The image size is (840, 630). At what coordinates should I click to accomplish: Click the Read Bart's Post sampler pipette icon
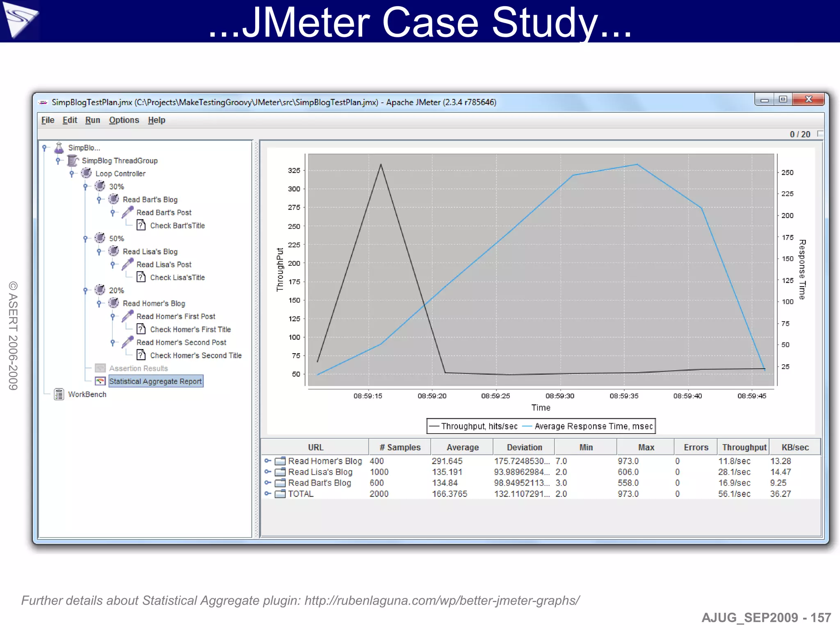tap(128, 212)
